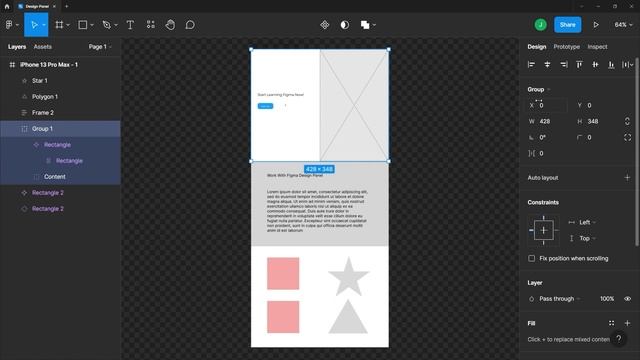The image size is (640, 360).
Task: Switch to the Design tab
Action: pyautogui.click(x=536, y=47)
